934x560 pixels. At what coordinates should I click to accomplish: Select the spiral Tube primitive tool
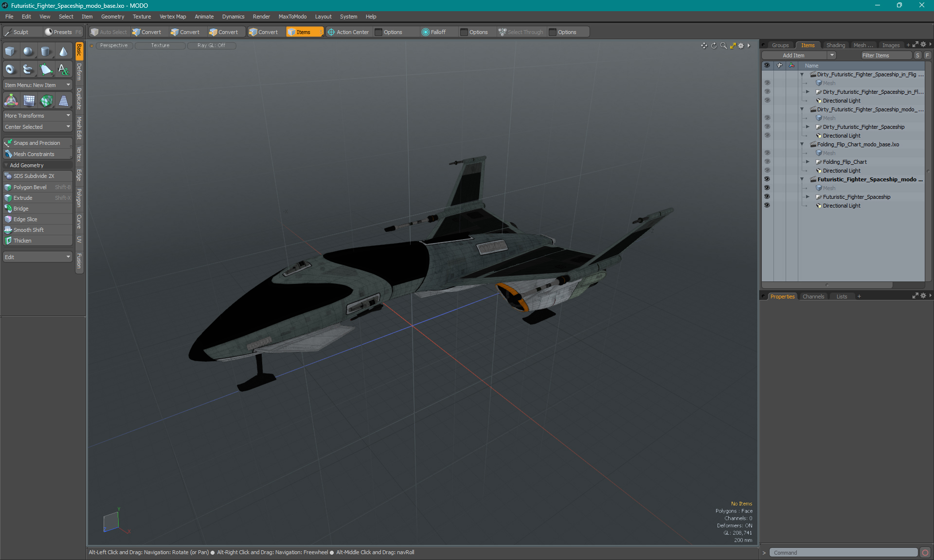[28, 70]
